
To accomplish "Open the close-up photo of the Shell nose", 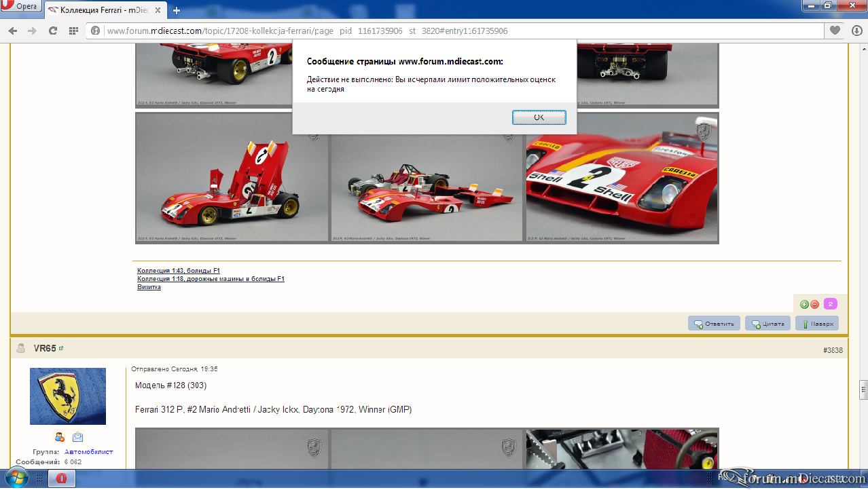I will (x=622, y=177).
